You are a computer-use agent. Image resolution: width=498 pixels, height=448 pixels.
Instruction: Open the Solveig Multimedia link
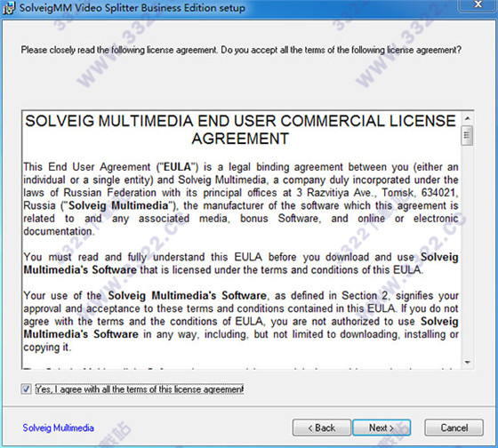coord(58,428)
